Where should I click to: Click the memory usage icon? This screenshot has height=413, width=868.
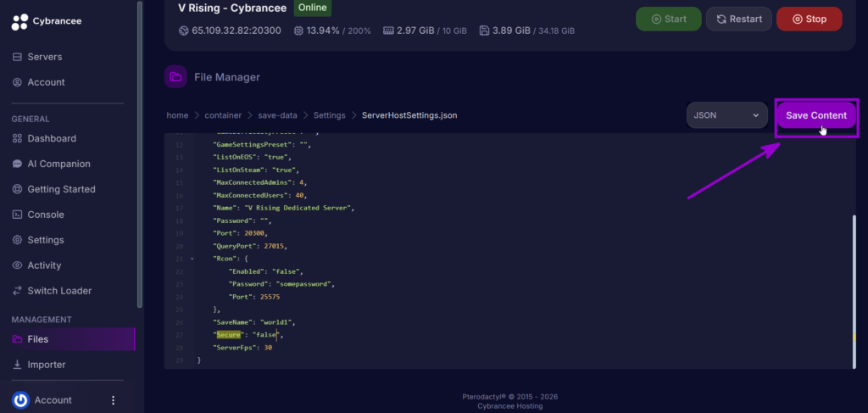coord(388,31)
